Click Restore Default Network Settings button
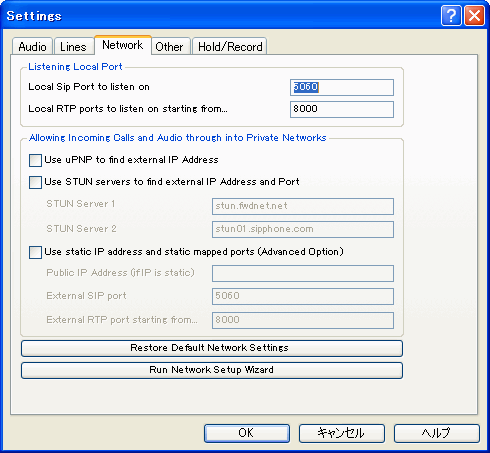490x453 pixels. point(212,348)
